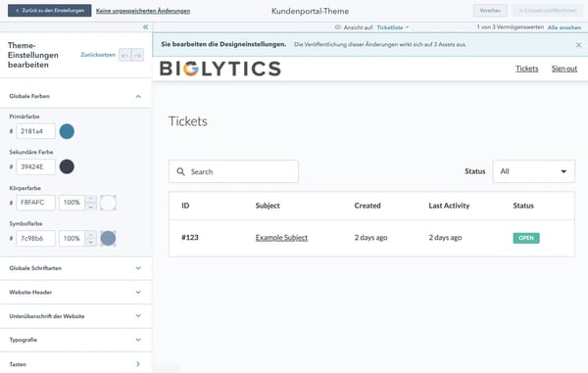
Task: Decrease Körperfarbe opacity with down stepper
Action: [91, 207]
